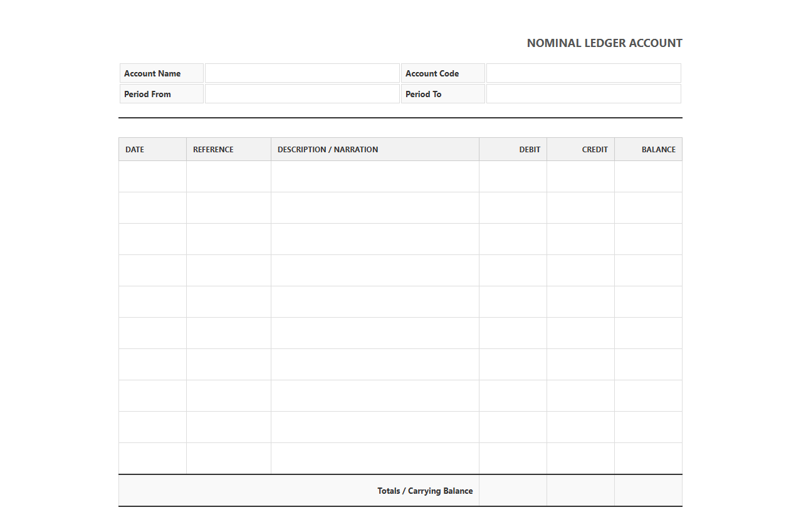Click the CREDIT column header
Screen dimensions: 801x532
581,149
